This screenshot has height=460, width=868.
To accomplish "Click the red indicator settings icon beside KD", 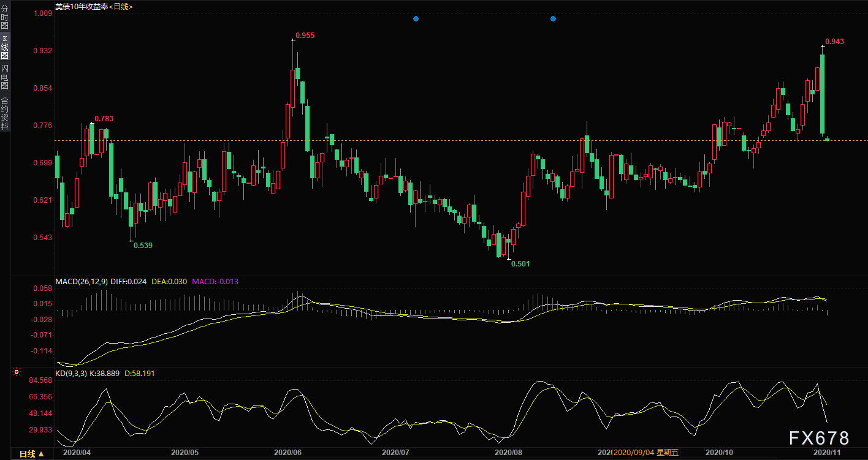I will [x=17, y=372].
